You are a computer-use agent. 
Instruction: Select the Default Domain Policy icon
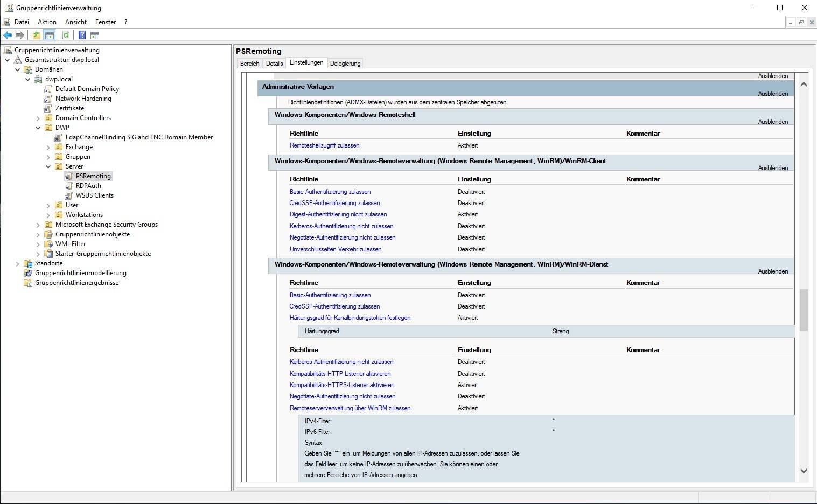pos(48,89)
